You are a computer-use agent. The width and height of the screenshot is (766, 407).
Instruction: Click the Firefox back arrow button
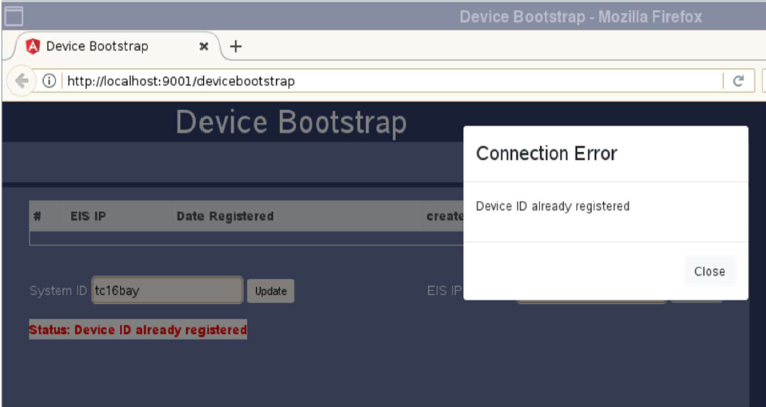22,81
